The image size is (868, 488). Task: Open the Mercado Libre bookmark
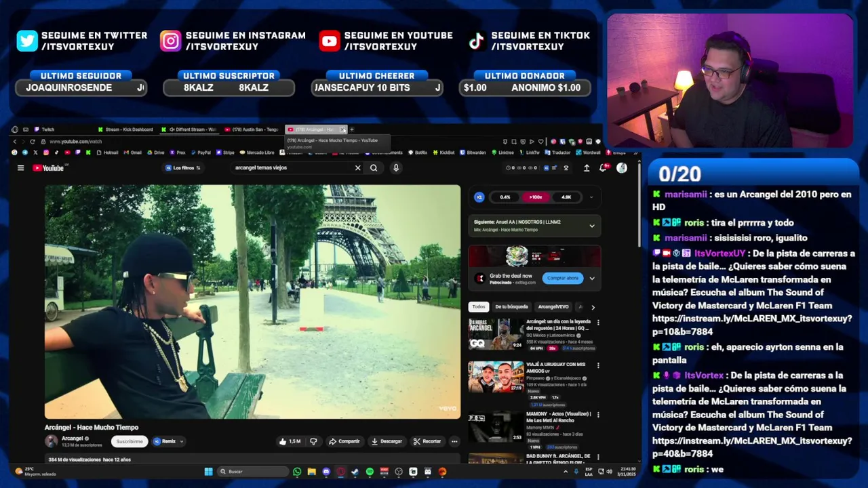257,152
